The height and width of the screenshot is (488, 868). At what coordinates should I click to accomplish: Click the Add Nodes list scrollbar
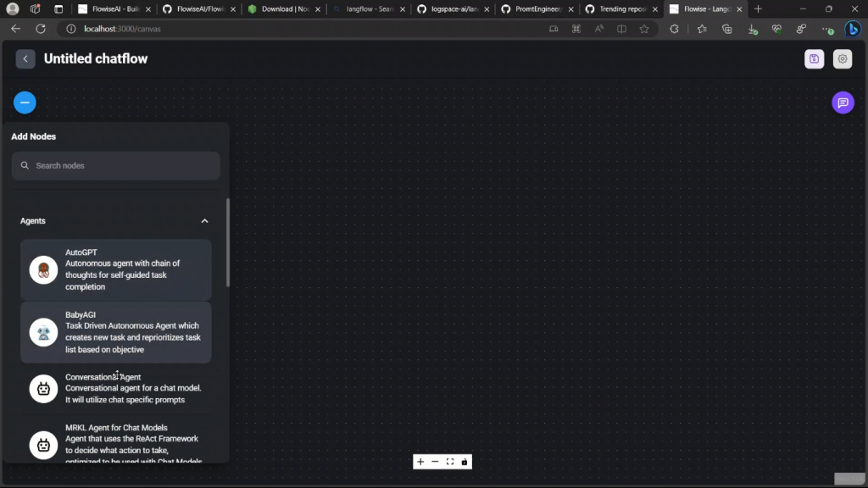[x=227, y=242]
